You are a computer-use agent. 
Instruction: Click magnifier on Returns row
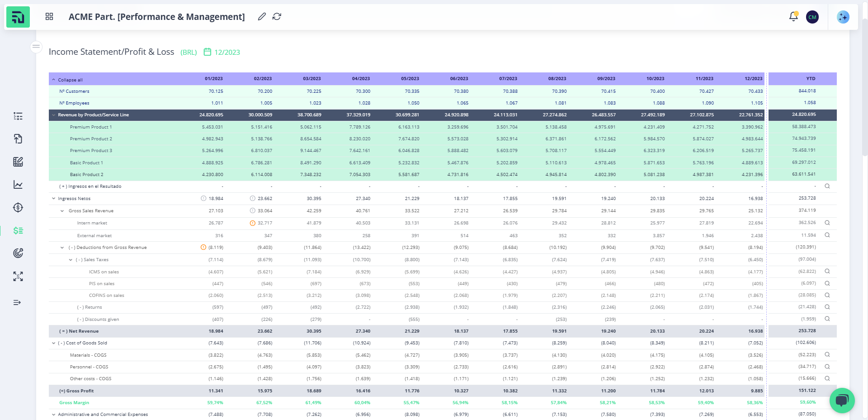[x=827, y=307]
